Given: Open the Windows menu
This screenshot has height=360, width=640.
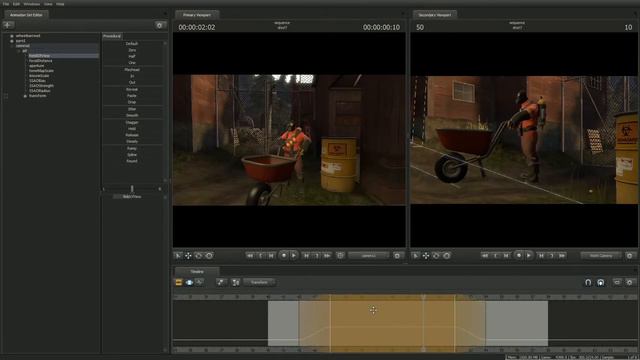Looking at the screenshot, I should pos(32,4).
